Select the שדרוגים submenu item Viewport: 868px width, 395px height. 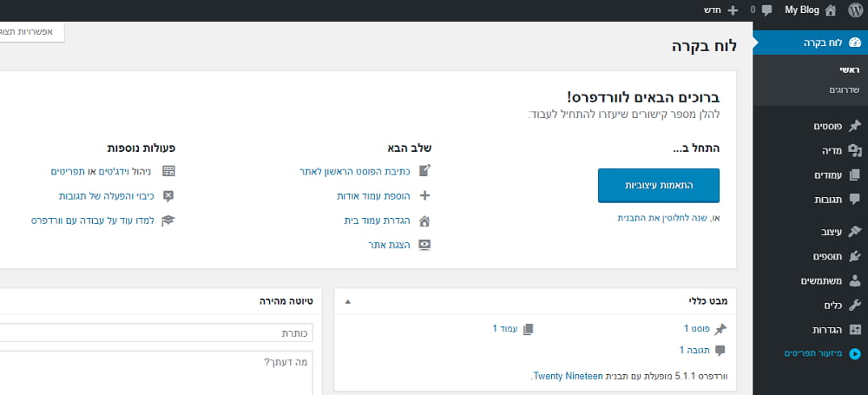pos(844,89)
